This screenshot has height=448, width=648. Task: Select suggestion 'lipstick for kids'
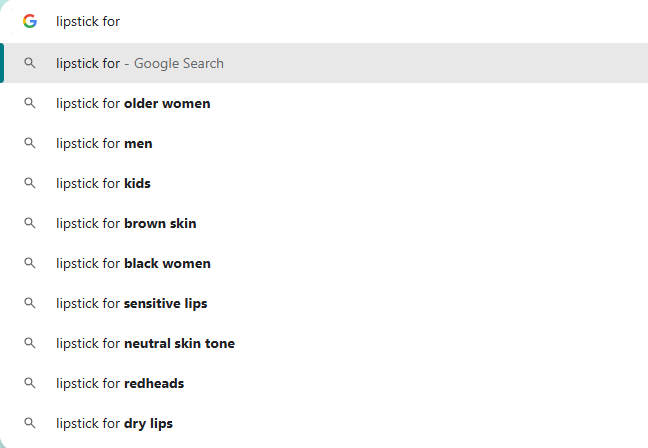[x=324, y=183]
